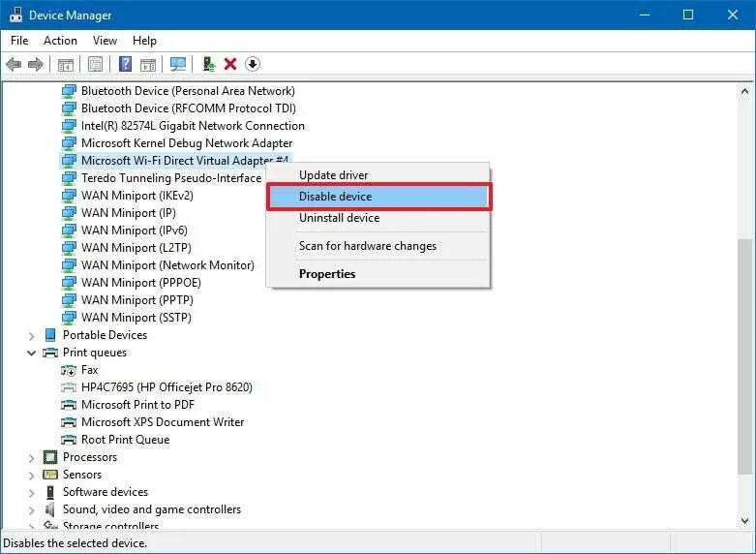Screen dimensions: 756x554
Task: Select WAN Miniport (L2TP)
Action: point(136,248)
